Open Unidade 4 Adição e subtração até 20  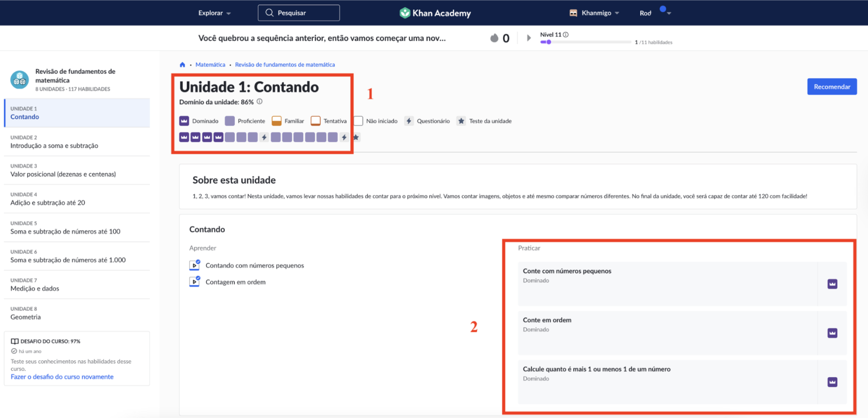point(77,199)
